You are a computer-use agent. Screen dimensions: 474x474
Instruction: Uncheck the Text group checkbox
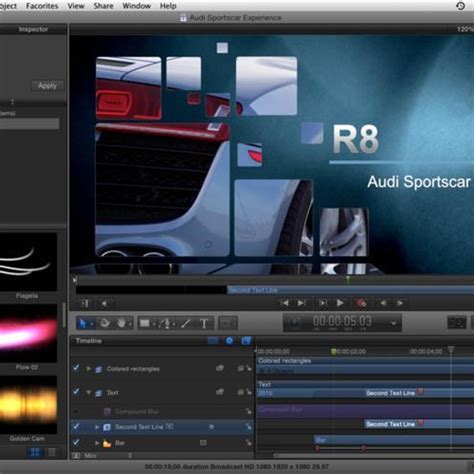[76, 391]
